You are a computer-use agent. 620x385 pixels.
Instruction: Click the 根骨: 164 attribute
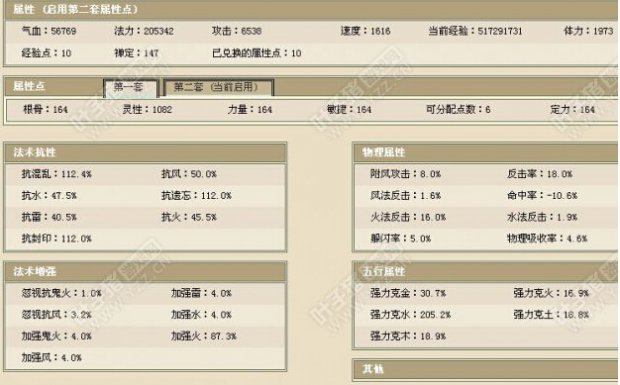pyautogui.click(x=45, y=109)
